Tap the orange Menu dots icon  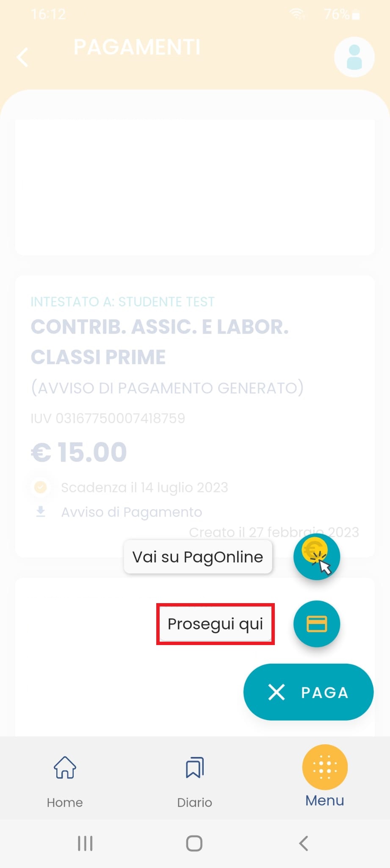coord(325,767)
